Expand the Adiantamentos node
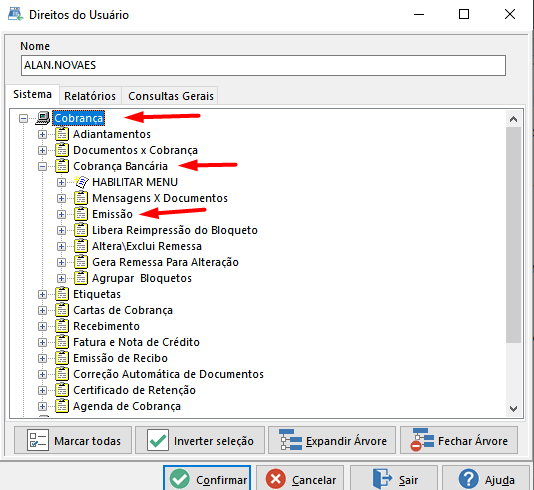This screenshot has width=534, height=490. pos(43,135)
